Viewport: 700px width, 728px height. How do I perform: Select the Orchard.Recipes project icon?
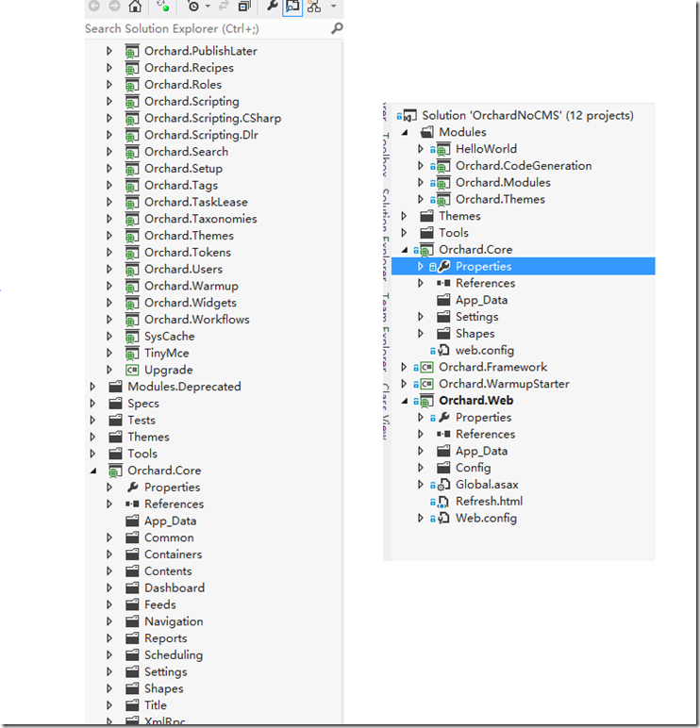(132, 68)
